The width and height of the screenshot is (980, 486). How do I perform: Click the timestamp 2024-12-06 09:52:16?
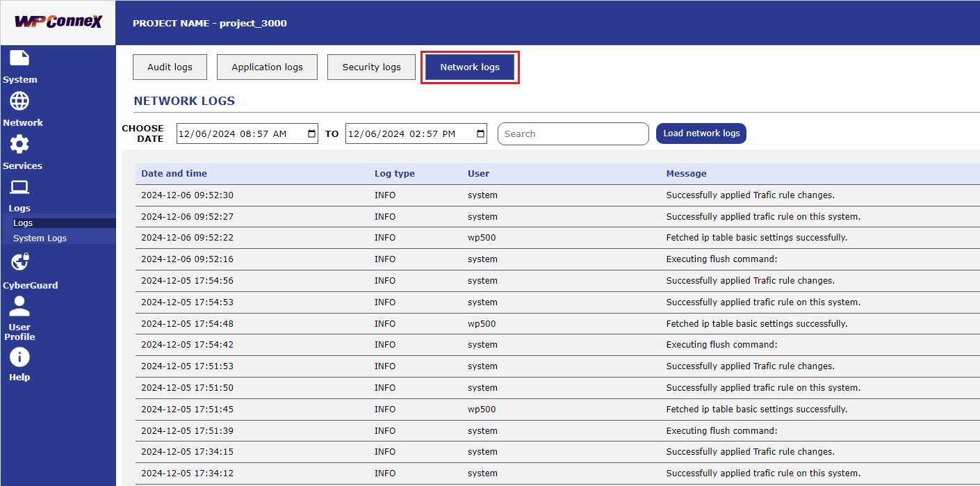188,259
